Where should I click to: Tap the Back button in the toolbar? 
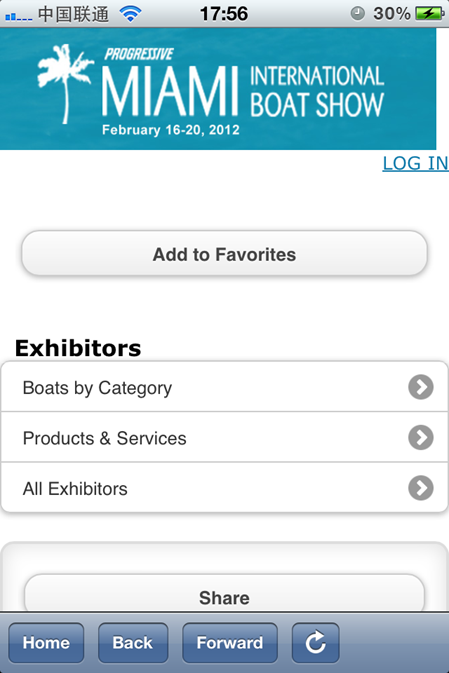tap(133, 643)
